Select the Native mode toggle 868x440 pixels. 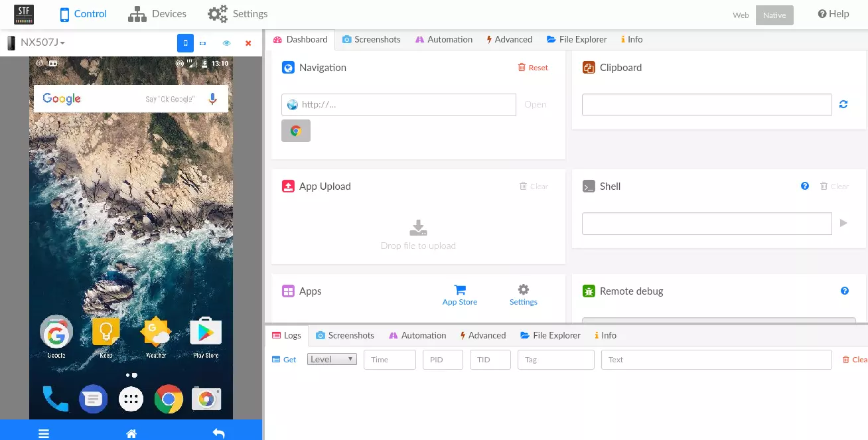point(774,15)
